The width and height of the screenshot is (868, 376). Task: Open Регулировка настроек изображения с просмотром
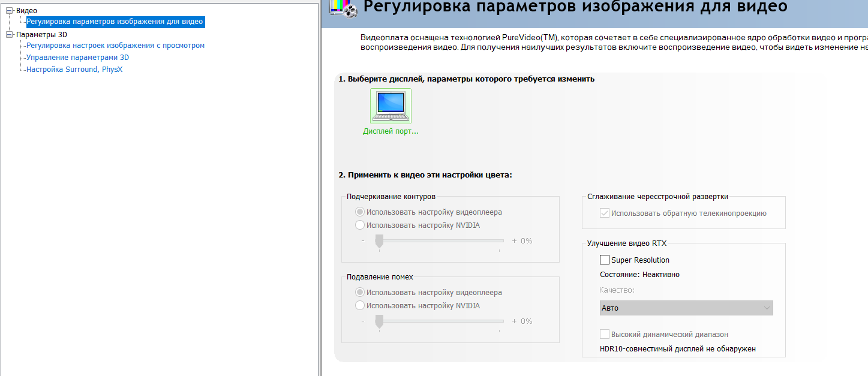[x=115, y=46]
